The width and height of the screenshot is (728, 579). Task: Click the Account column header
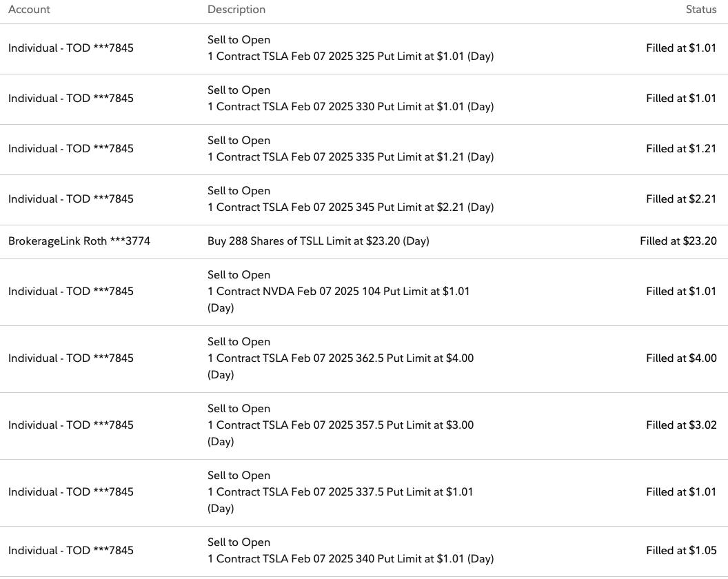(x=29, y=10)
